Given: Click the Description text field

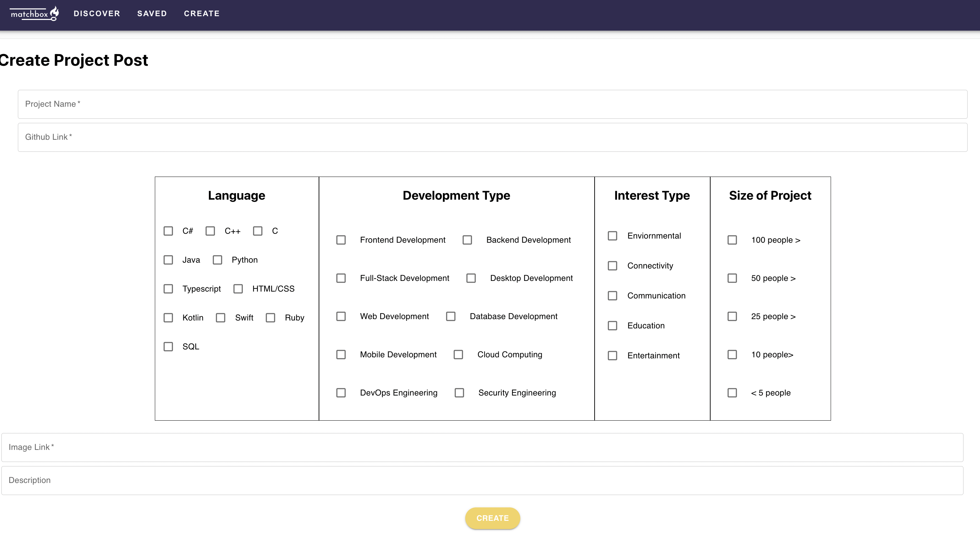Looking at the screenshot, I should [482, 480].
